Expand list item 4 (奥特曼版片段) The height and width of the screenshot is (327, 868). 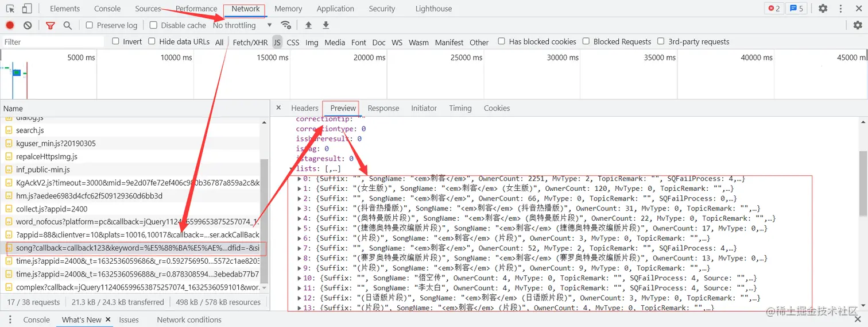click(300, 218)
